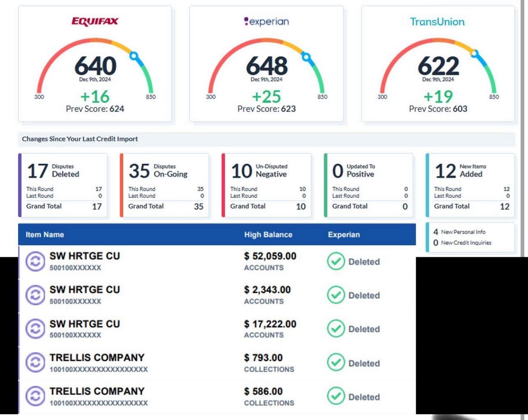
Task: Click the Deleted checkmark for the $52,059.00 account
Action: coord(336,261)
